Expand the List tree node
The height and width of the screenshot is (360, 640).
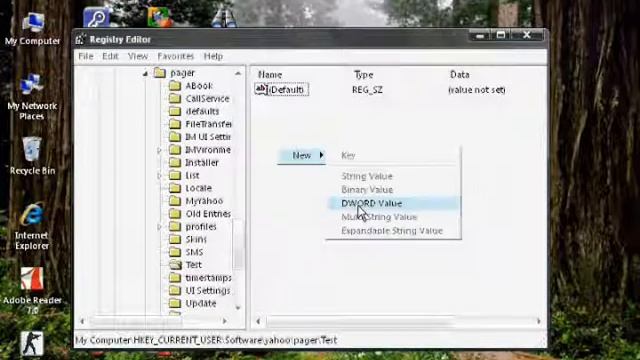[x=159, y=176]
